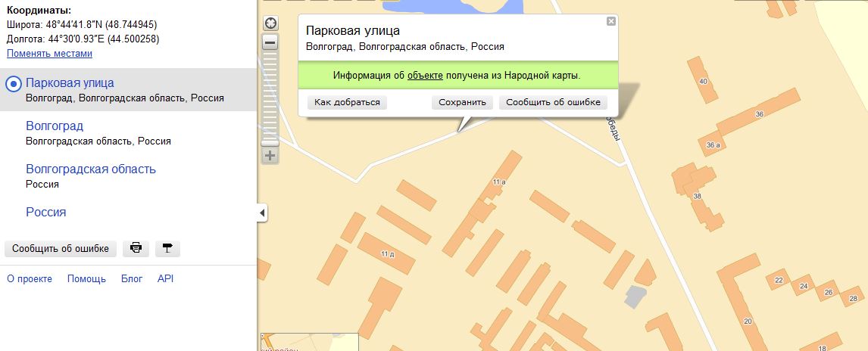Open the Россия result
This screenshot has height=351, width=868.
46,212
